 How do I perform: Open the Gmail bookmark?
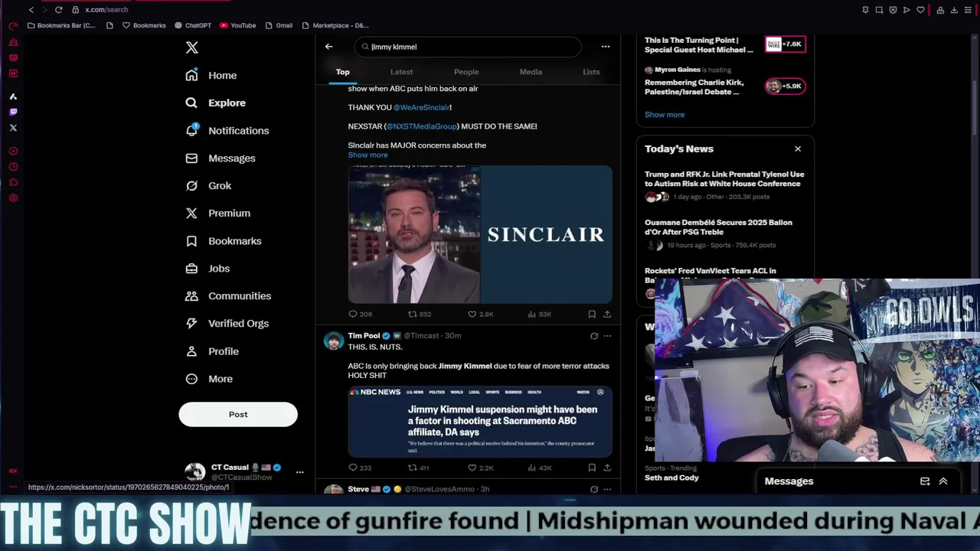(x=279, y=25)
